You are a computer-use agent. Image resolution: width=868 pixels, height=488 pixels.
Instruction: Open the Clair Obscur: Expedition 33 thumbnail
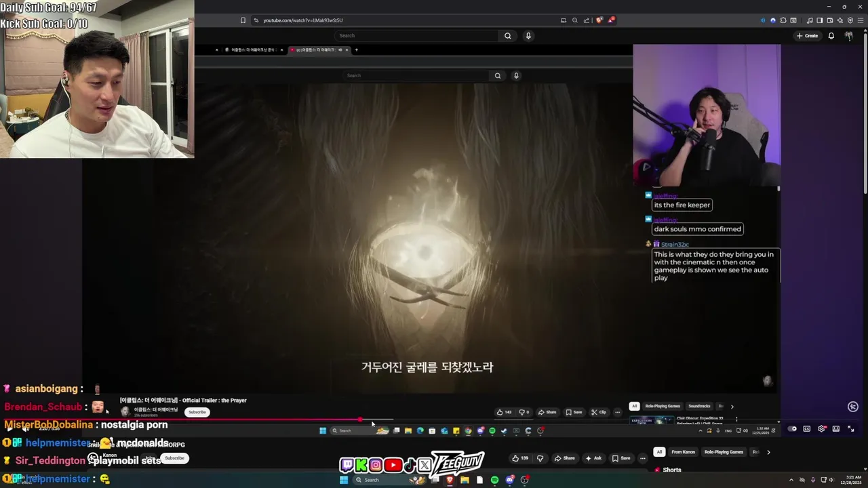pyautogui.click(x=651, y=420)
